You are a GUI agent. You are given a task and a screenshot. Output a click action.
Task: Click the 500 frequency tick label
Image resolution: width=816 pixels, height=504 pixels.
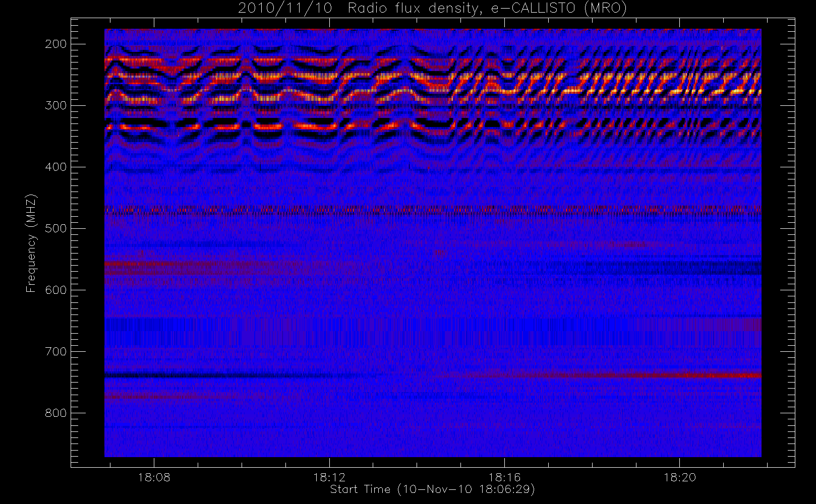pos(56,228)
